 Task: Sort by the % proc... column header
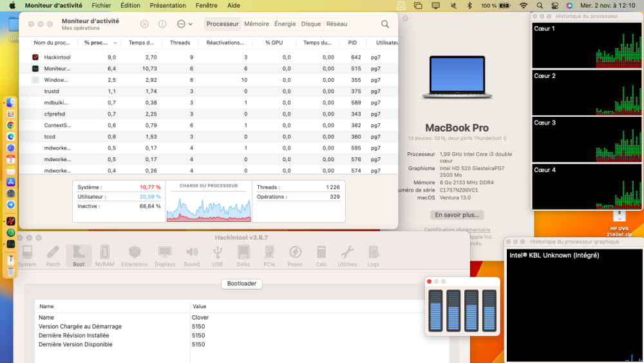coord(100,43)
